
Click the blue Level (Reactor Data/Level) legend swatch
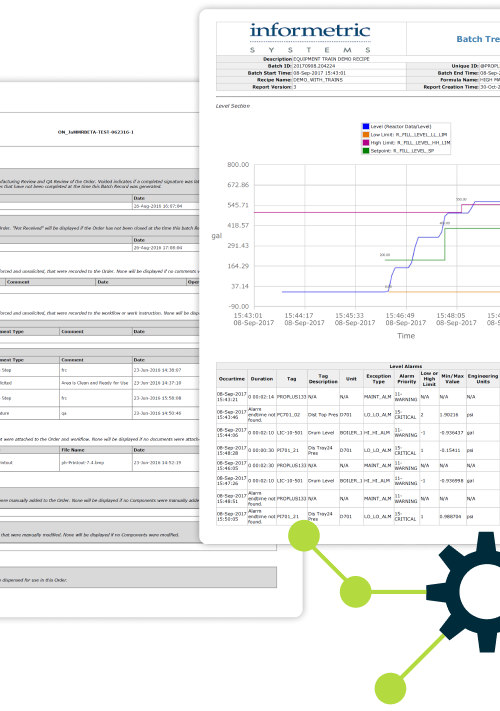pyautogui.click(x=366, y=126)
